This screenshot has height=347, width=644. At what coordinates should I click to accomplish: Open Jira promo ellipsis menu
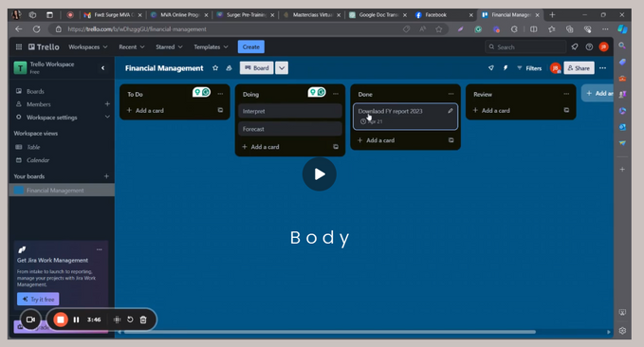point(99,249)
